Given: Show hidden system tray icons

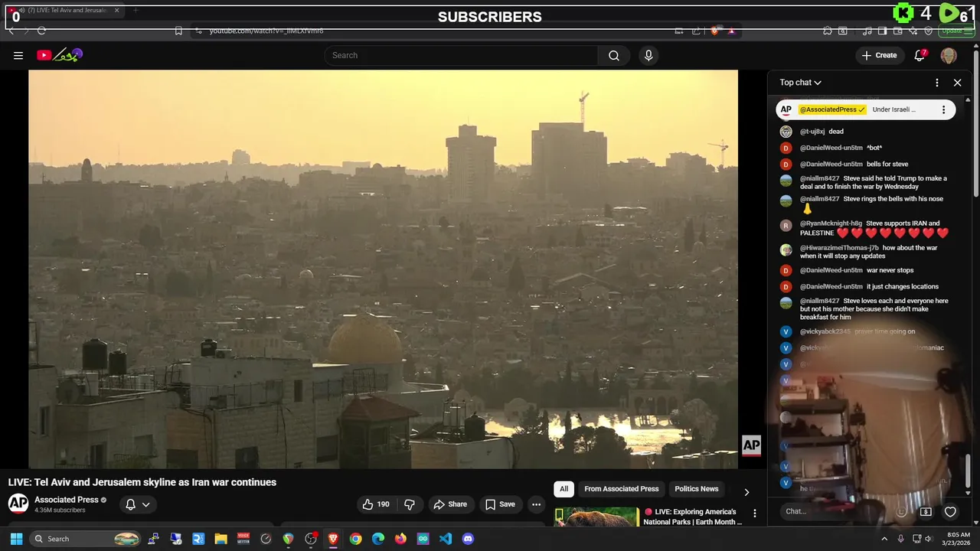Looking at the screenshot, I should (884, 539).
